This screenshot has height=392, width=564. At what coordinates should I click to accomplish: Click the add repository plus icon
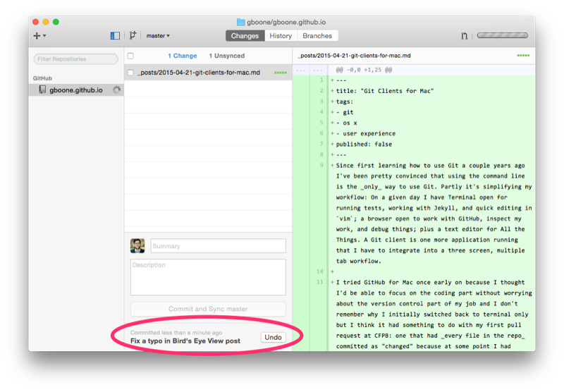[37, 35]
